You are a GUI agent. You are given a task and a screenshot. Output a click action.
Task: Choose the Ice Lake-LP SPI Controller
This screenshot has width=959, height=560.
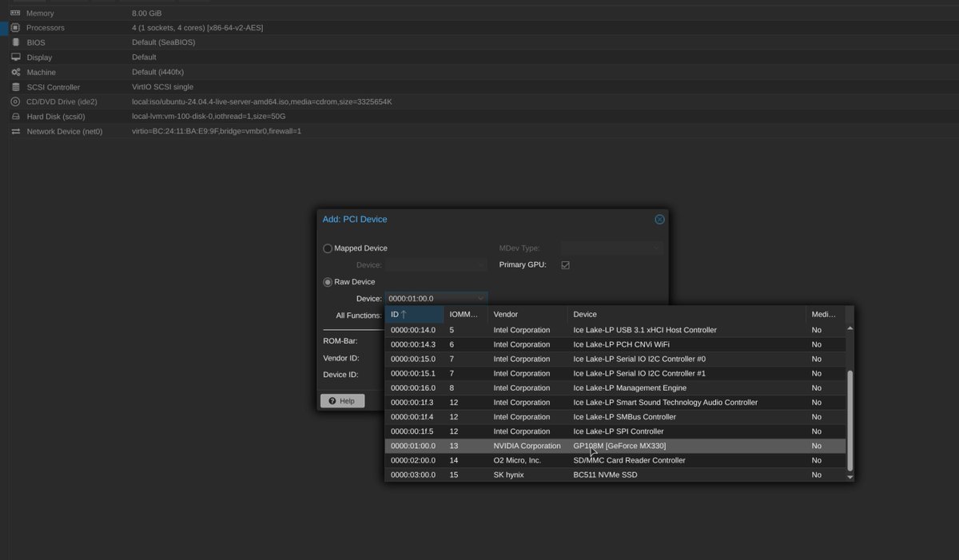(615, 431)
